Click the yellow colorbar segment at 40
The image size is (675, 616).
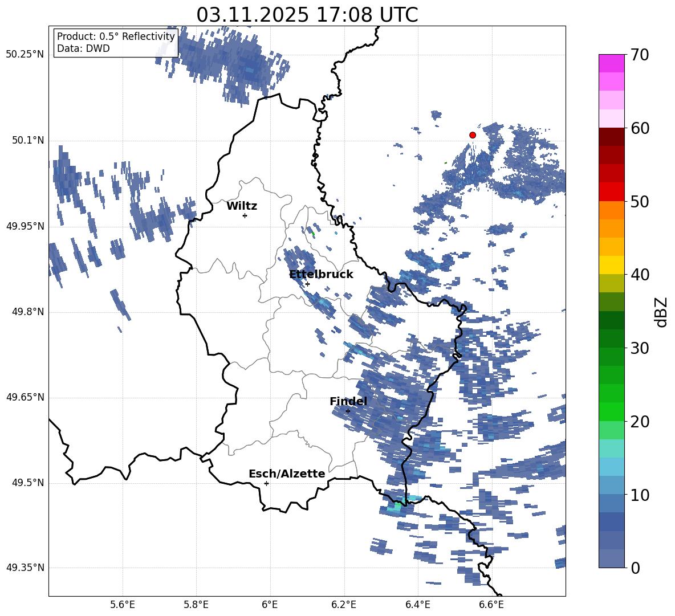(611, 265)
